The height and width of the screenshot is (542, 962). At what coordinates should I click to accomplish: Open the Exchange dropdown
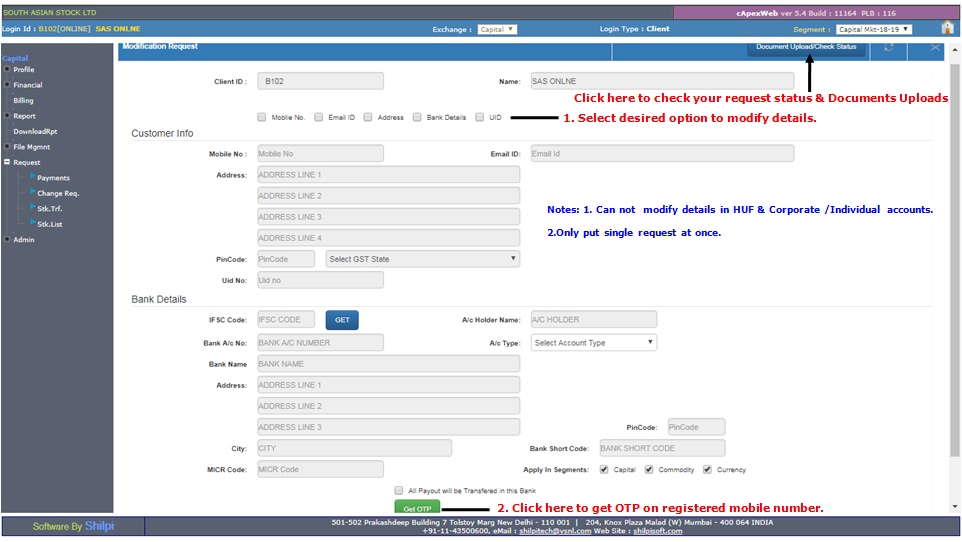pyautogui.click(x=497, y=29)
